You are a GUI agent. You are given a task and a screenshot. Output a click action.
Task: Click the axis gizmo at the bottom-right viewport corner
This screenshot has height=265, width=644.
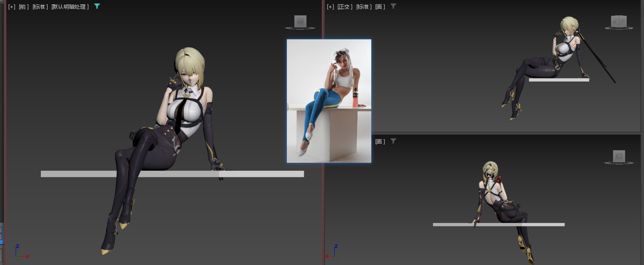tap(333, 252)
